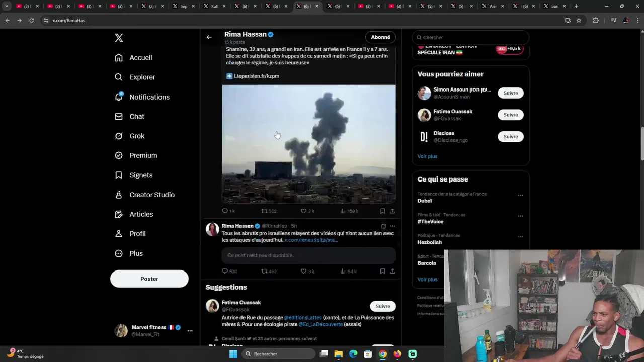The image size is (644, 362).
Task: Click the Abonné button
Action: point(380,37)
